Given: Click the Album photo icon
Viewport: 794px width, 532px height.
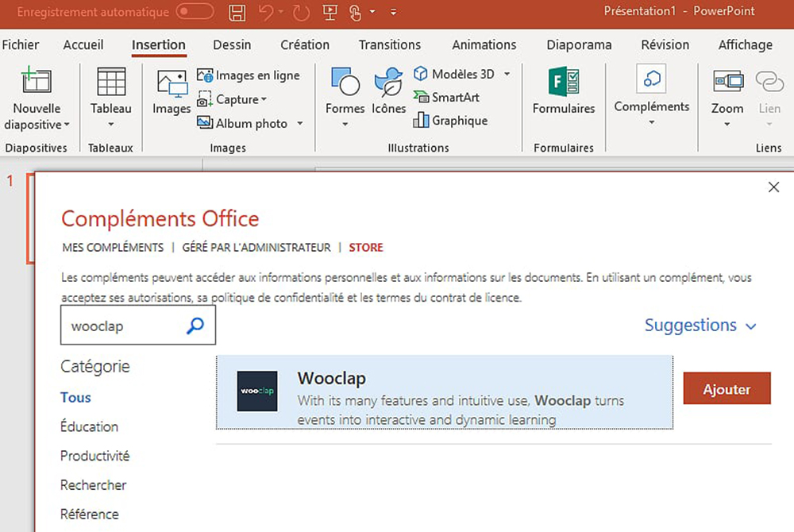Looking at the screenshot, I should click(x=205, y=123).
